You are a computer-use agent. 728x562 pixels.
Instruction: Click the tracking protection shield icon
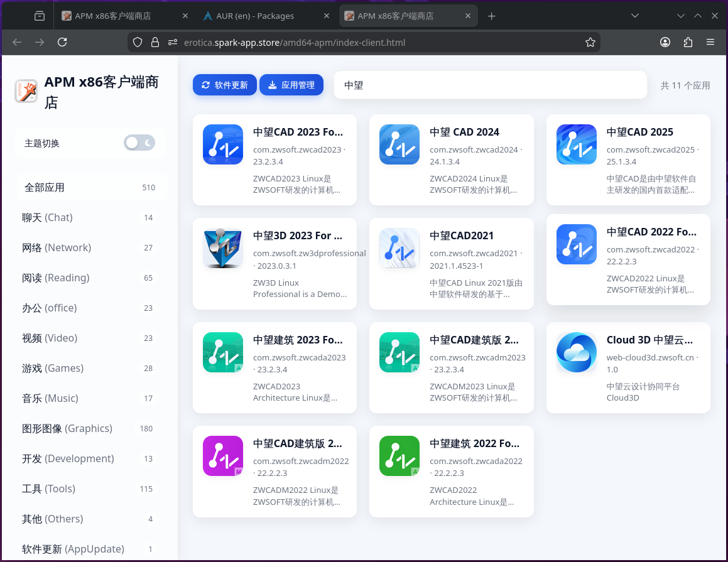(x=138, y=42)
